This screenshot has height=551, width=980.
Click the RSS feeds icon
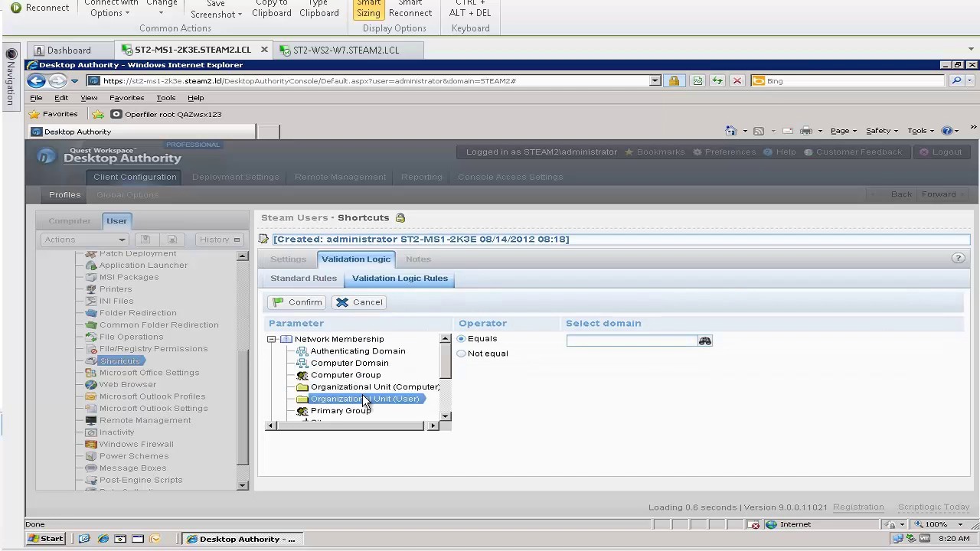click(x=758, y=131)
